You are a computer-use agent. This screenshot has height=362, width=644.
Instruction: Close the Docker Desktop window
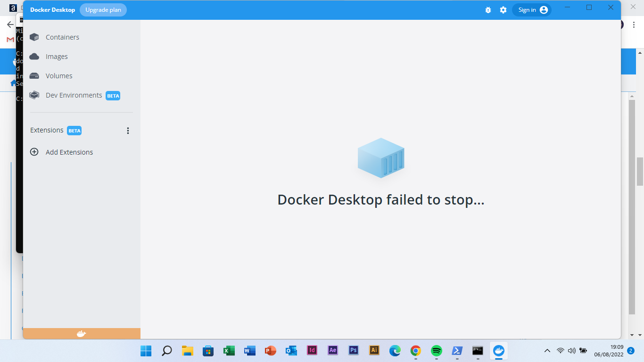(x=611, y=8)
